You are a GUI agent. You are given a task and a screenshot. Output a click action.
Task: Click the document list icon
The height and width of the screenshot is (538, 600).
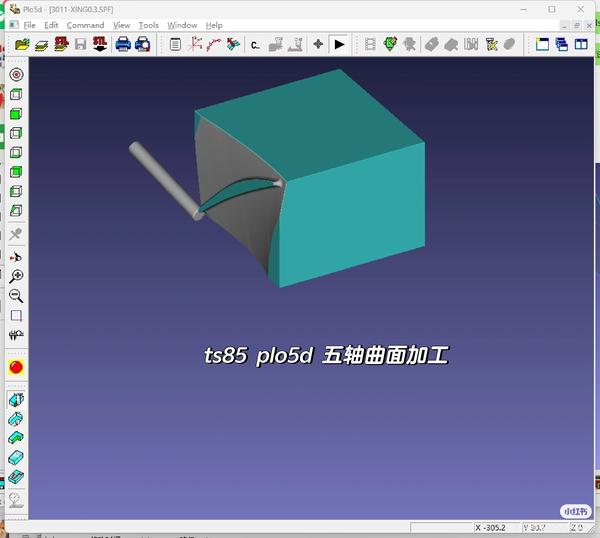[x=175, y=44]
